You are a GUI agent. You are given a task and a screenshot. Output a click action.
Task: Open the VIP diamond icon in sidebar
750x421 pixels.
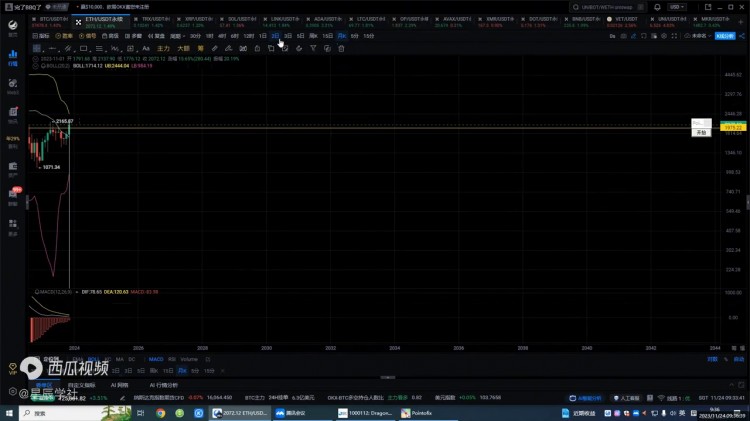(x=12, y=368)
